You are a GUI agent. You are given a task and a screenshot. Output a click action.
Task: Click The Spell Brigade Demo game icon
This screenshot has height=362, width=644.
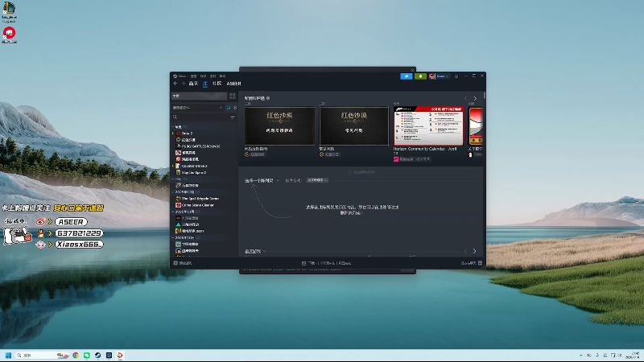coord(178,198)
